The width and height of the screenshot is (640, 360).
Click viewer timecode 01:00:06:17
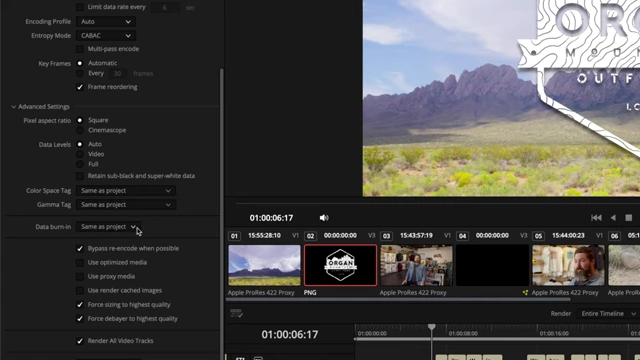pos(271,218)
